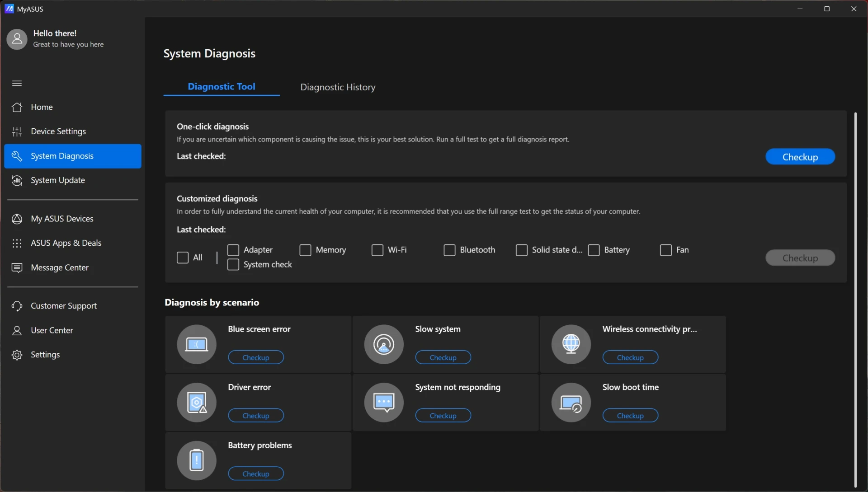Image resolution: width=868 pixels, height=492 pixels.
Task: Click the 'Customized diagnosis' heading
Action: pos(217,198)
